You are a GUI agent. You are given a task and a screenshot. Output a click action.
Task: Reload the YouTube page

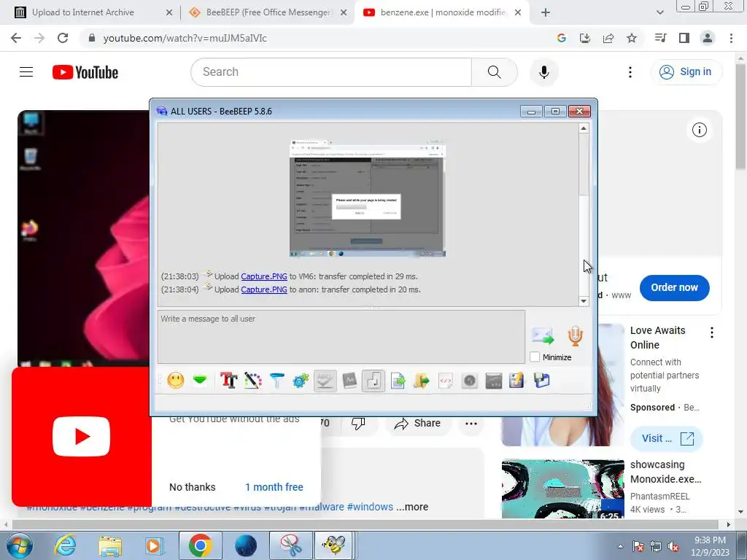pos(63,38)
